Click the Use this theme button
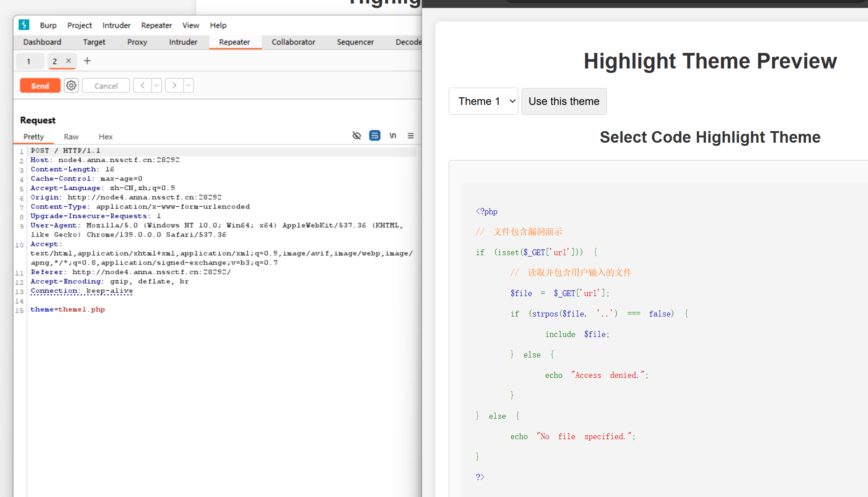This screenshot has height=497, width=868. (564, 101)
